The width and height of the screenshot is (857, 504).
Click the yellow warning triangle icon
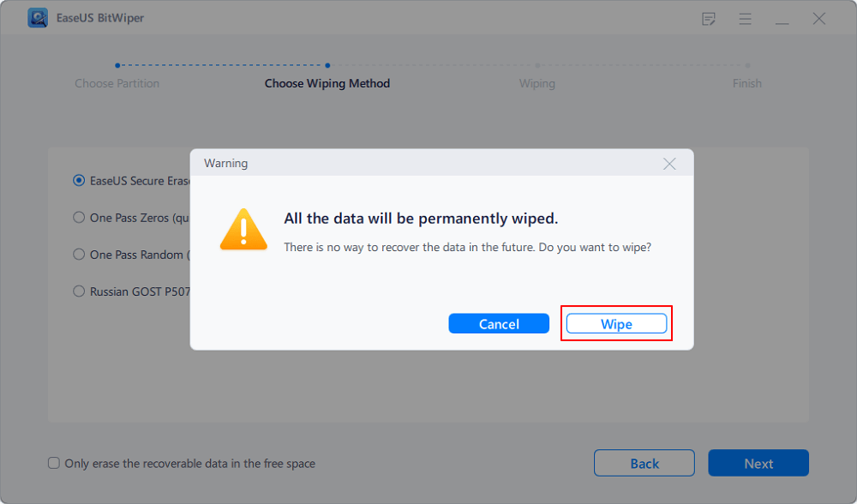pos(243,229)
